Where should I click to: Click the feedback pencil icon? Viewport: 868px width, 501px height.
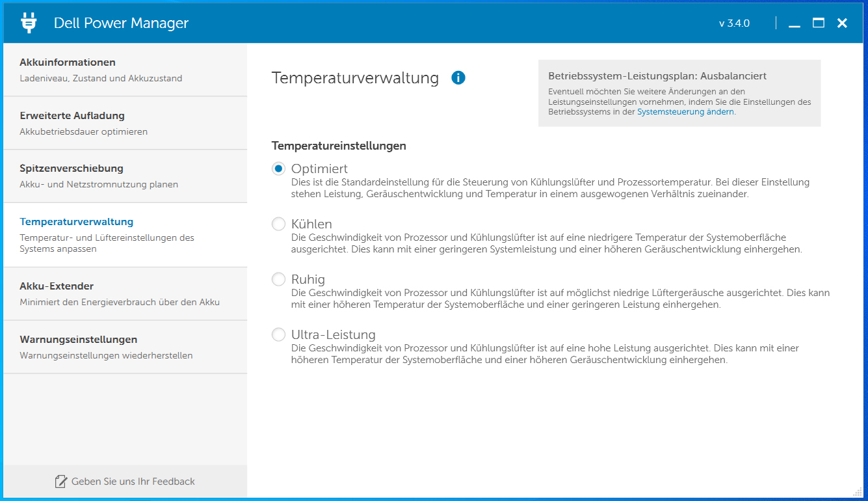61,481
